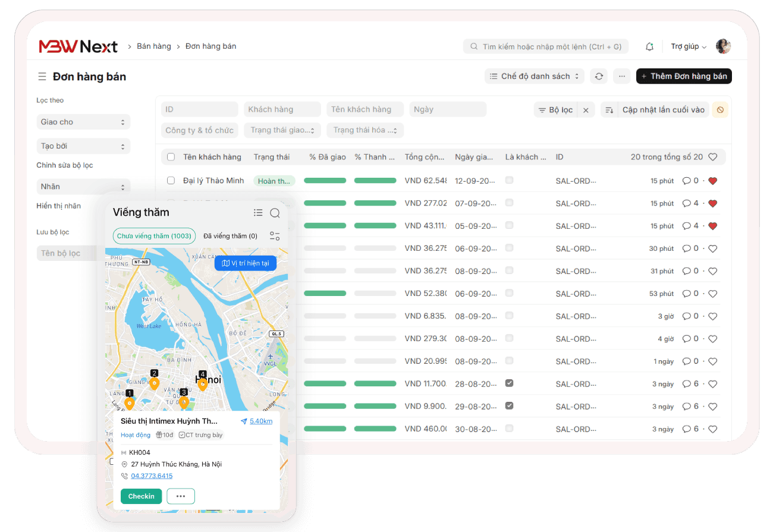Select all rows with header checkbox
The height and width of the screenshot is (532, 773).
coord(171,157)
